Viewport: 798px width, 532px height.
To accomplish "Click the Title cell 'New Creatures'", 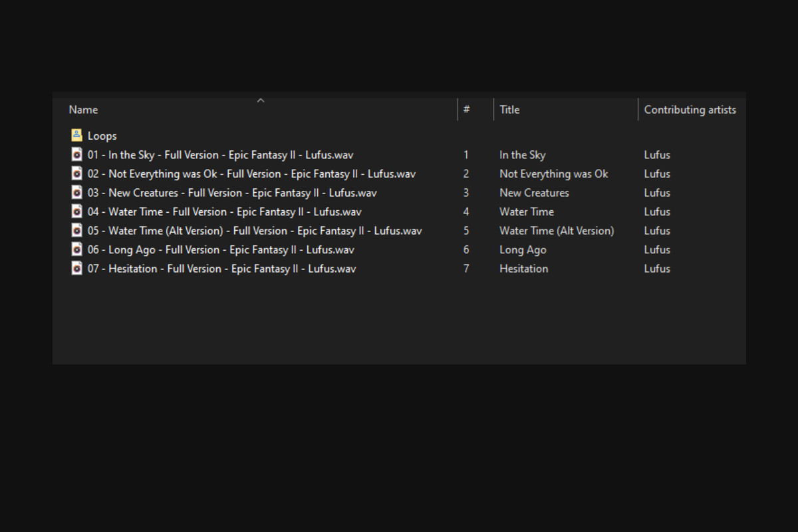I will tap(534, 193).
